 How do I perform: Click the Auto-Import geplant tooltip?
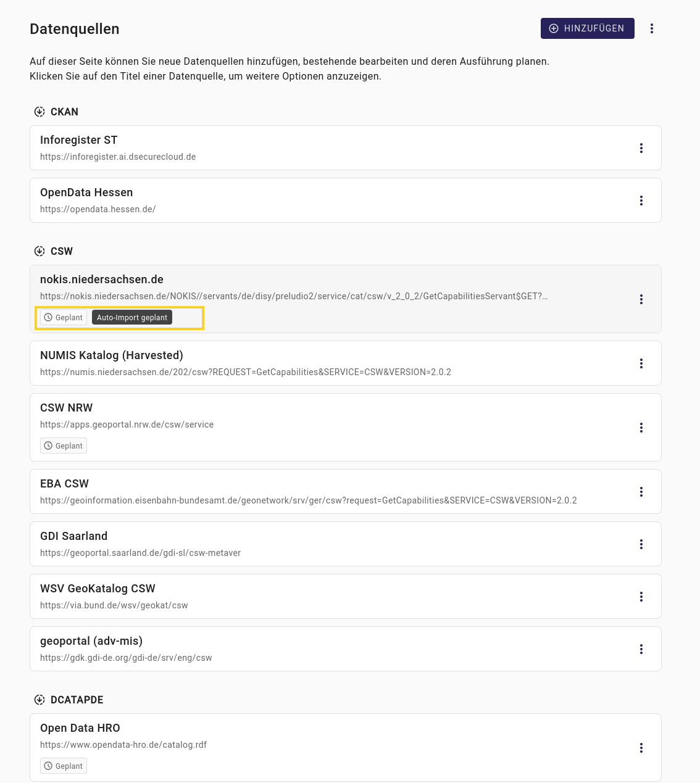pos(132,318)
